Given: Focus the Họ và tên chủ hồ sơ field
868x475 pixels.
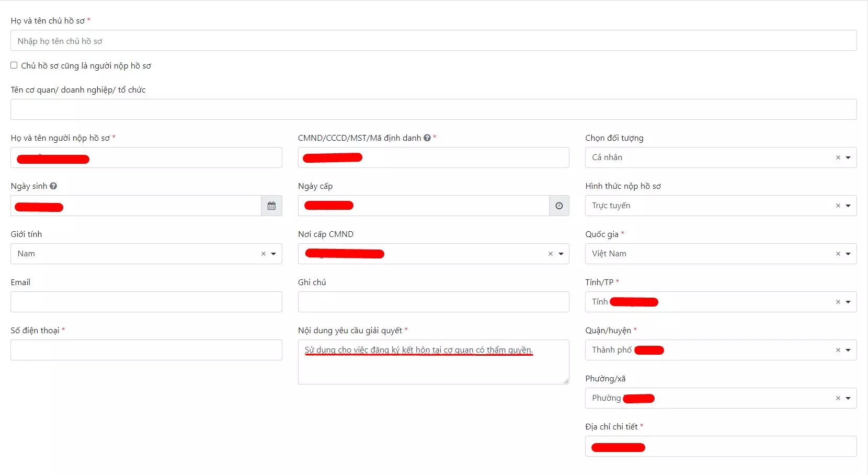Looking at the screenshot, I should [433, 40].
